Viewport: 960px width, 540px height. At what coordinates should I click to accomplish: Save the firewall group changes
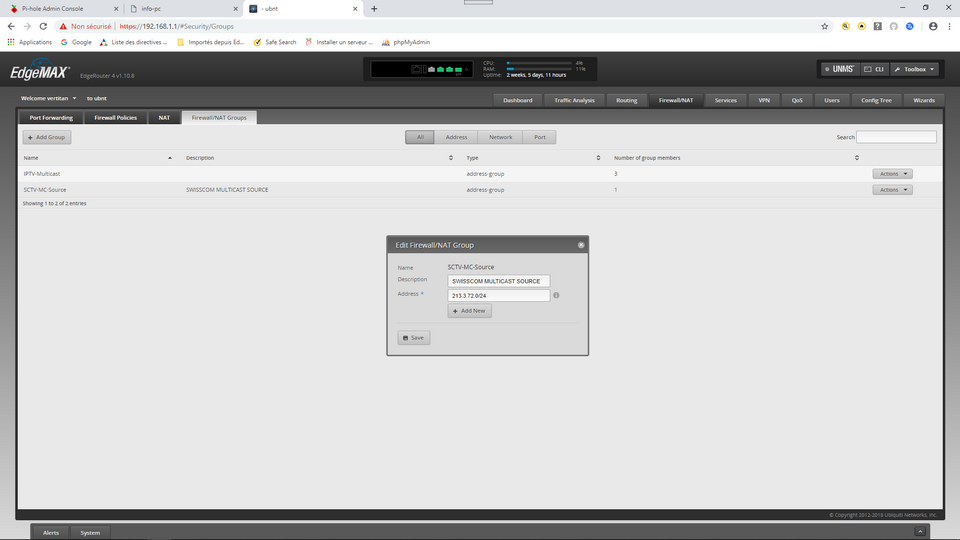click(413, 338)
